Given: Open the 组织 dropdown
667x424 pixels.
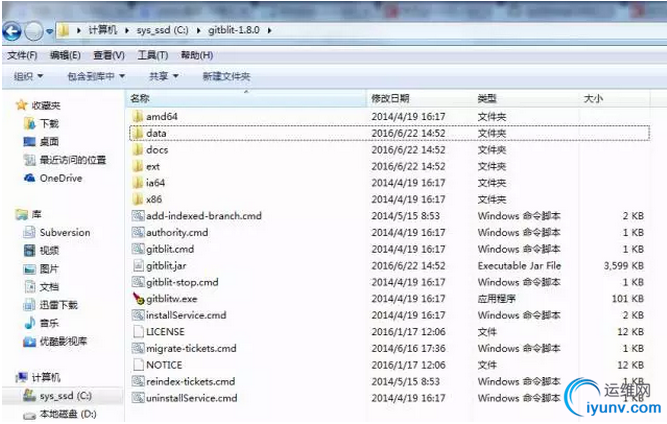Looking at the screenshot, I should [28, 76].
